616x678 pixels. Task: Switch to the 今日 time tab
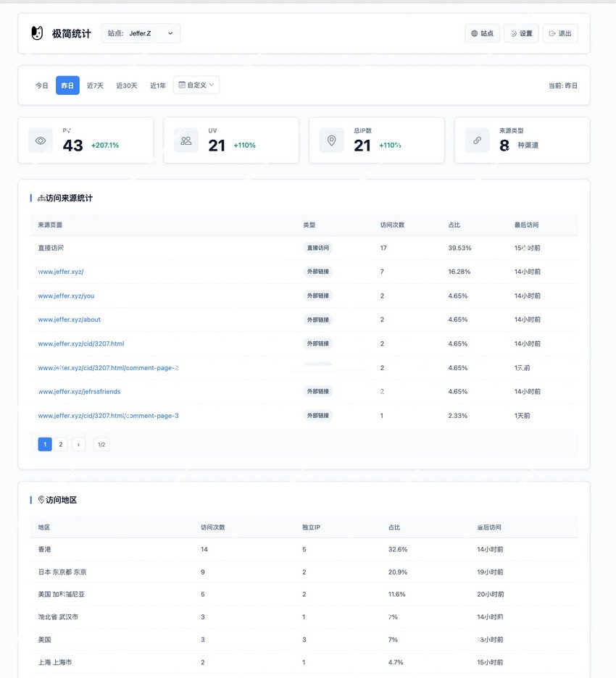[x=41, y=85]
